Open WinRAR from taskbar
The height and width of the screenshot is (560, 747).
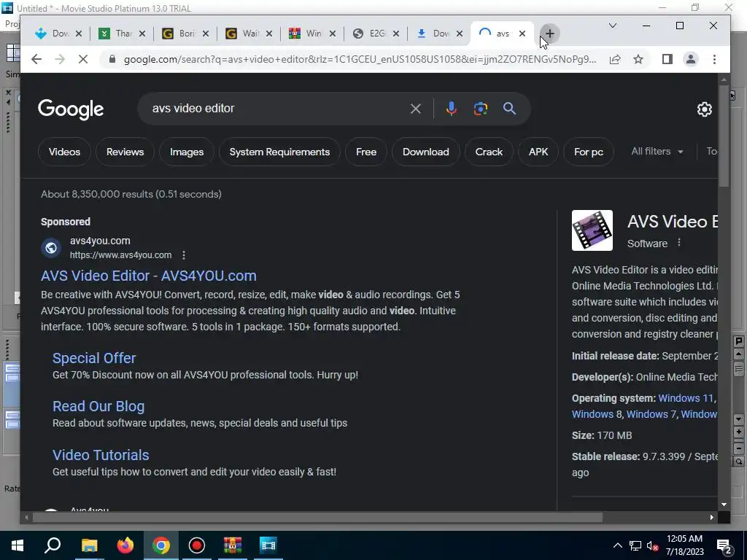tap(233, 545)
